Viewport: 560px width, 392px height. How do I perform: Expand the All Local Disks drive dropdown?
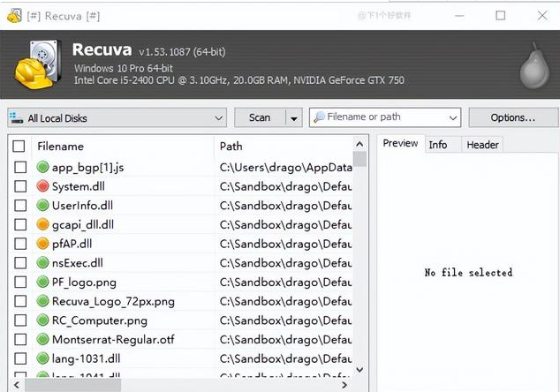coord(219,118)
